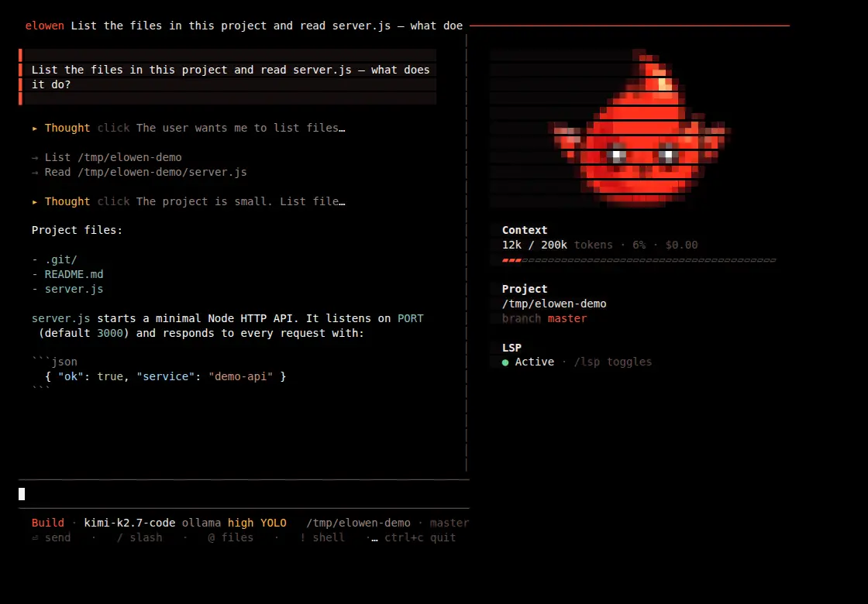Image resolution: width=868 pixels, height=604 pixels.
Task: Open the README.md file entry
Action: [74, 274]
